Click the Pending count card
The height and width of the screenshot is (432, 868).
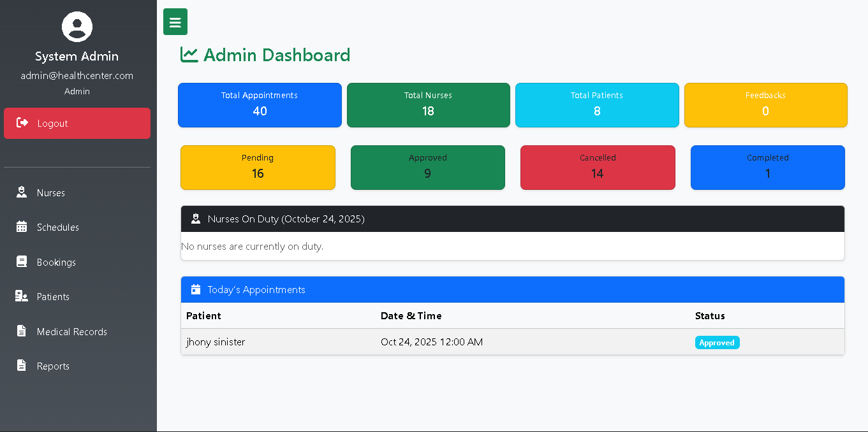258,167
